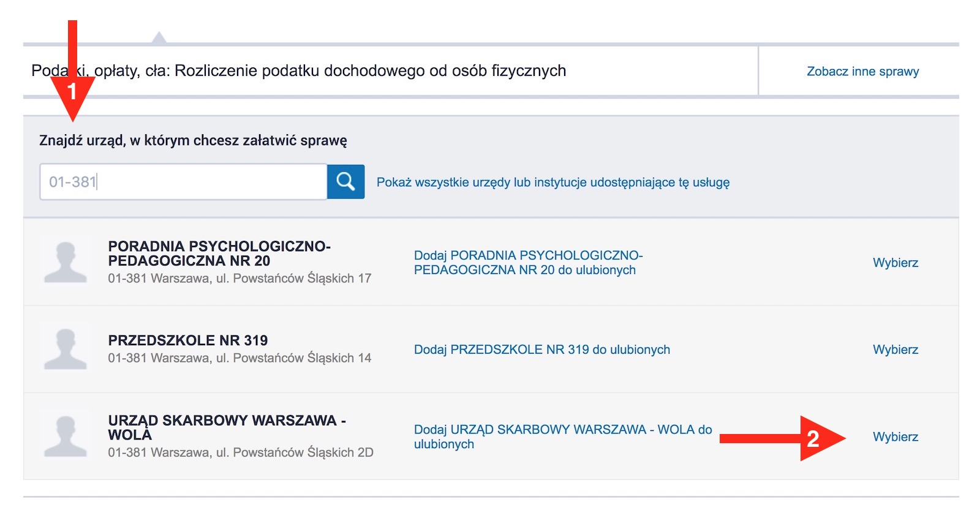Click the 'PORADNIA PSYCHOLOGICZNO-PEDAGOGICZNA NR 20' title
Screen dimensions: 980x510
[x=219, y=253]
